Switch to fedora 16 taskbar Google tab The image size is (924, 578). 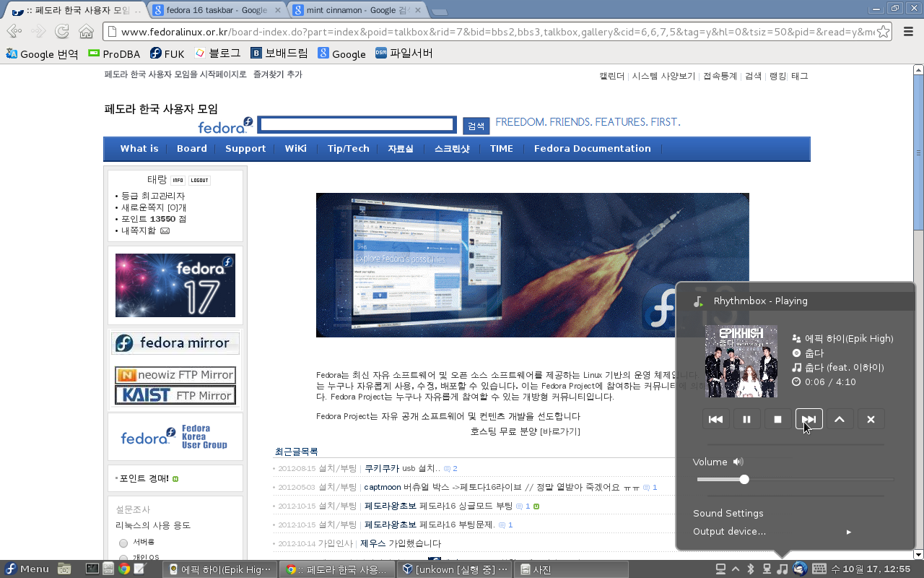coord(217,10)
